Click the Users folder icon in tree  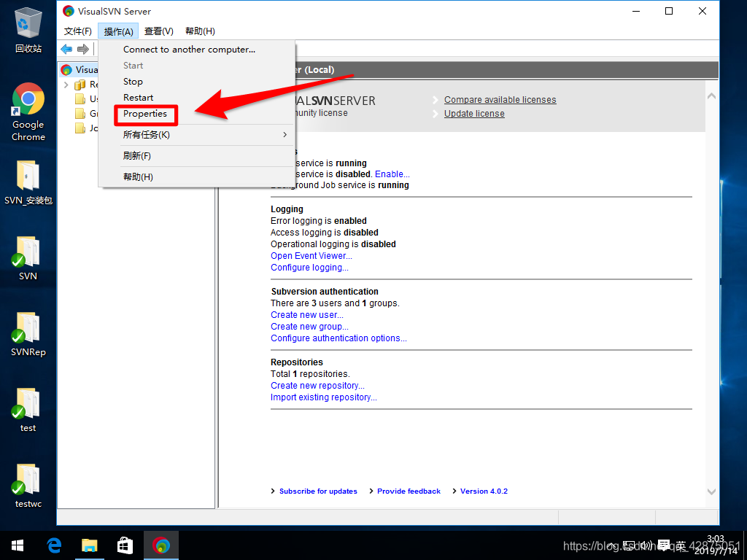tap(80, 99)
